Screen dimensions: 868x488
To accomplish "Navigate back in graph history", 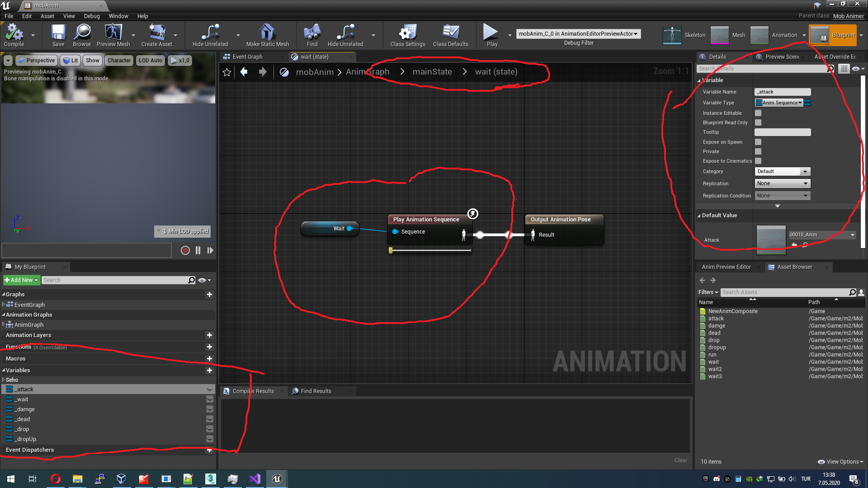I will (244, 72).
